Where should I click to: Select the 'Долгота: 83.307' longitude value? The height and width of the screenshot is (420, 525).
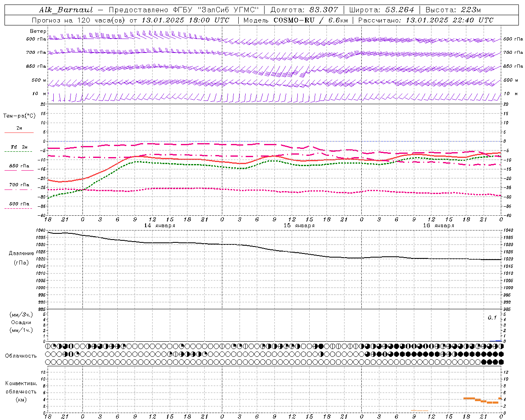[x=304, y=10]
